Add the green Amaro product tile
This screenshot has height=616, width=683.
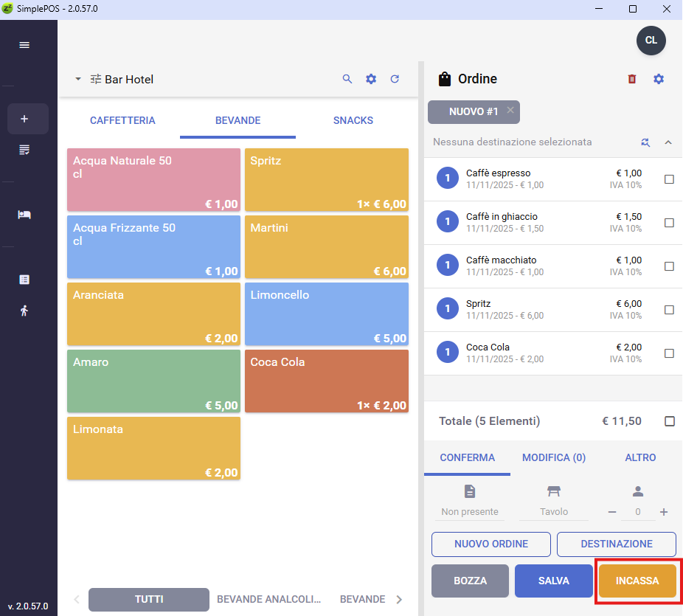coord(153,381)
